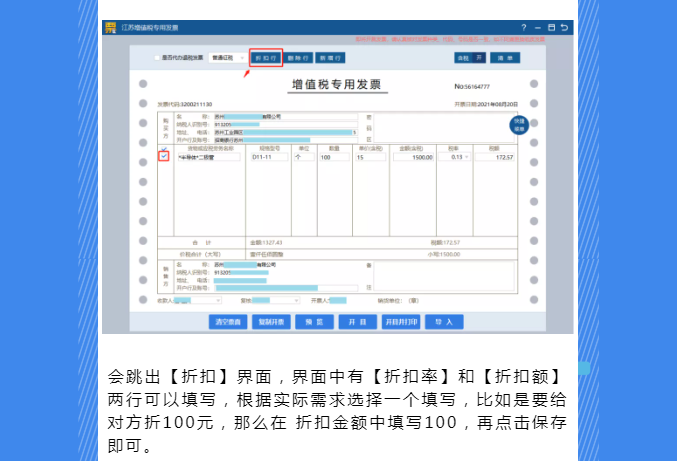Toggle the select-all checkbox above item row
The image size is (679, 461).
click(x=164, y=149)
